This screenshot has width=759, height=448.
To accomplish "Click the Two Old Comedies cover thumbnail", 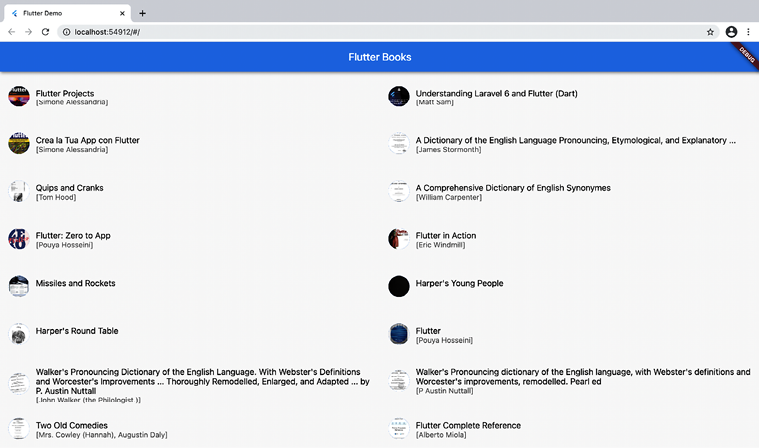I will pyautogui.click(x=19, y=429).
